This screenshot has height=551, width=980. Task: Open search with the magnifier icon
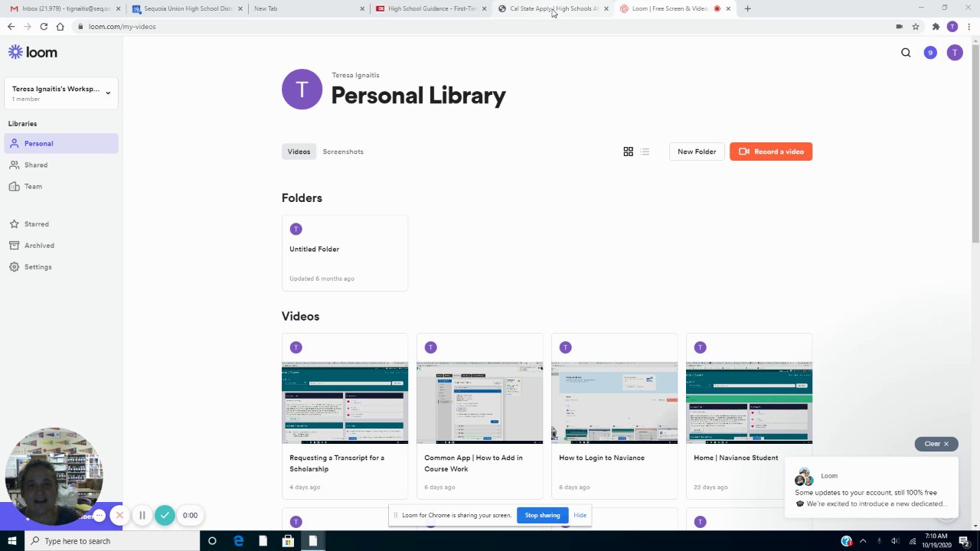[906, 53]
